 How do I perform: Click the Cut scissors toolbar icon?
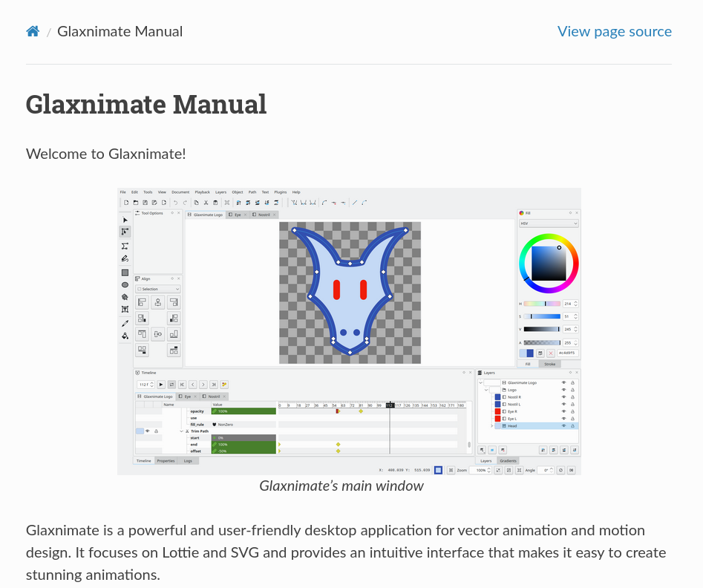click(206, 203)
